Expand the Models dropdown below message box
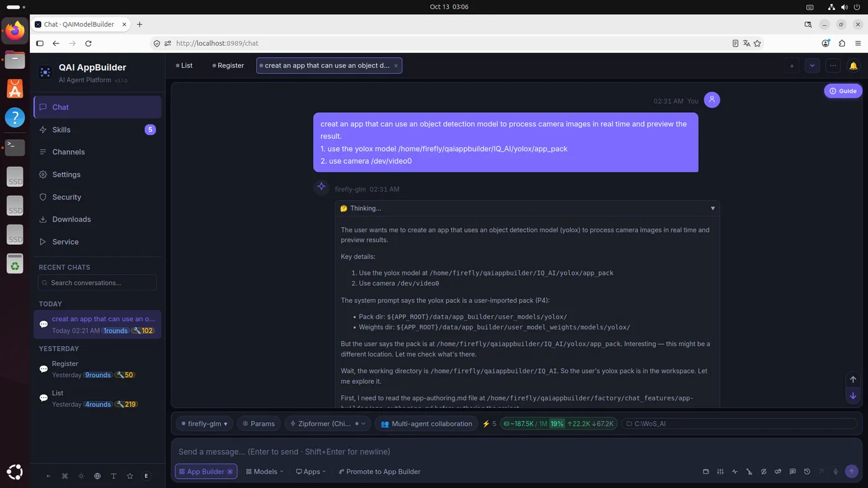Viewport: 868px width, 488px height. [265, 472]
